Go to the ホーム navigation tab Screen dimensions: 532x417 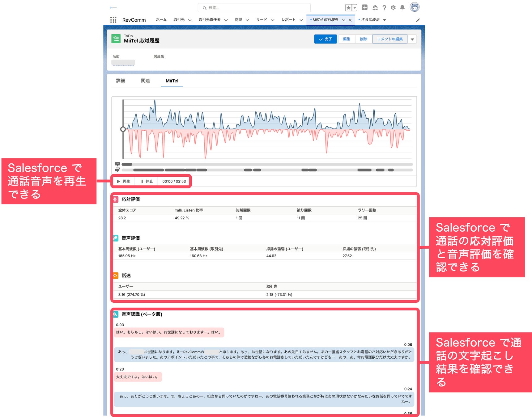[x=161, y=20]
